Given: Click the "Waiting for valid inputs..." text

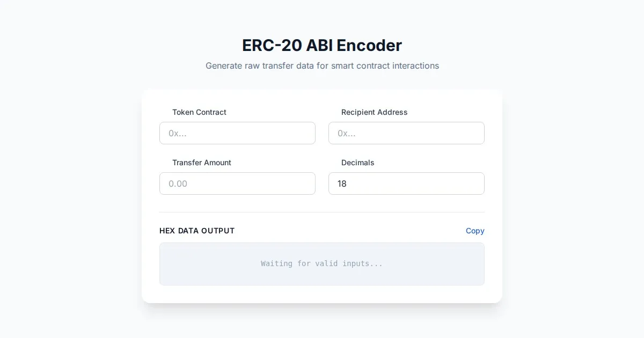Looking at the screenshot, I should [322, 263].
